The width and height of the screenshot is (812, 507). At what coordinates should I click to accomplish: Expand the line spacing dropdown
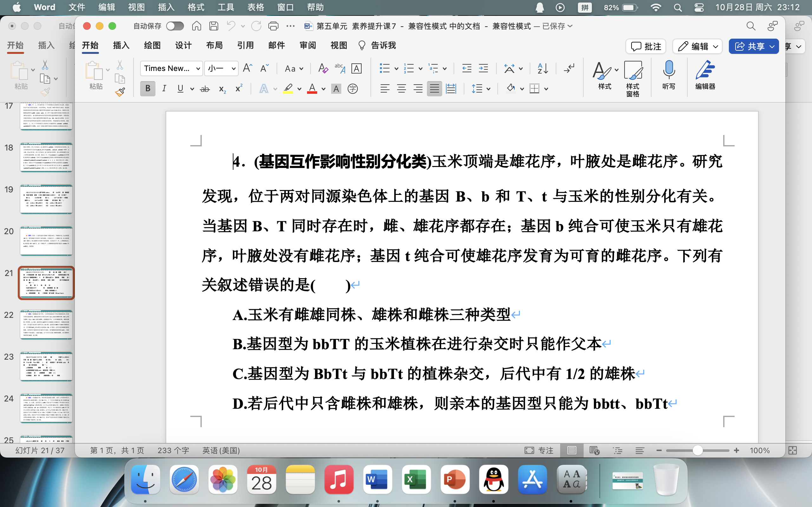coord(488,89)
